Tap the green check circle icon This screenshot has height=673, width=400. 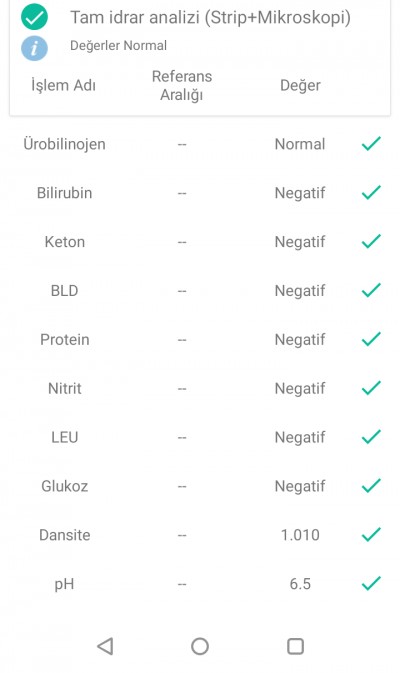[x=34, y=17]
